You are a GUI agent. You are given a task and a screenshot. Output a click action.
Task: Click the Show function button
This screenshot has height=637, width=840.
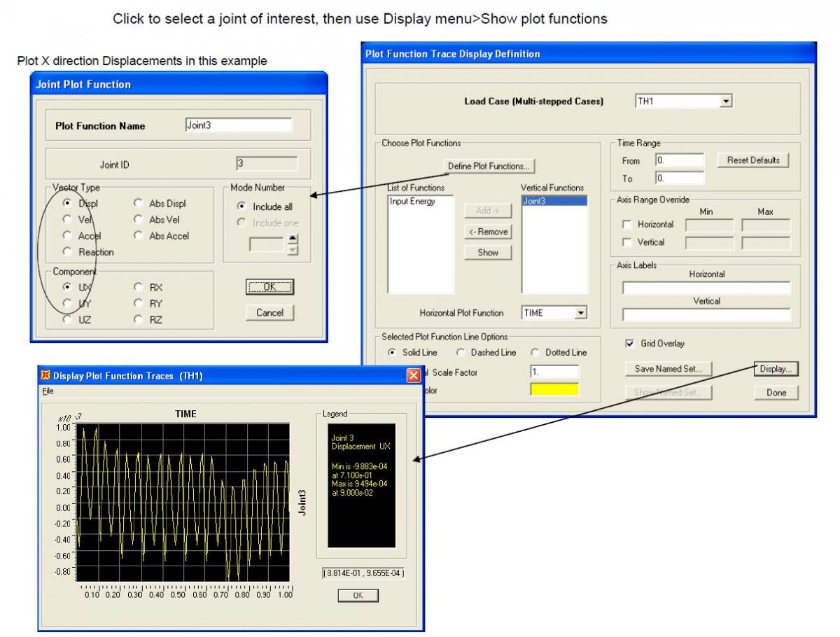(x=488, y=253)
